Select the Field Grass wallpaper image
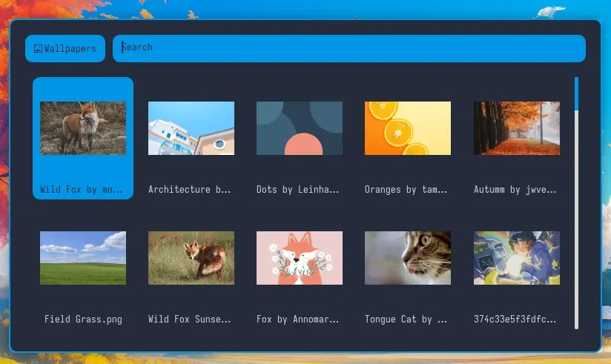The width and height of the screenshot is (611, 364). point(83,258)
